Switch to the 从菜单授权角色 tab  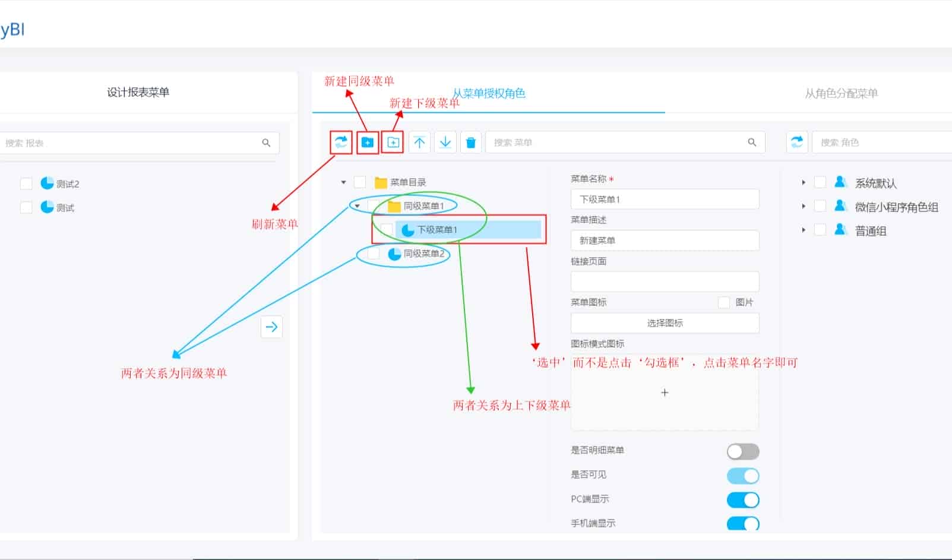click(x=489, y=93)
